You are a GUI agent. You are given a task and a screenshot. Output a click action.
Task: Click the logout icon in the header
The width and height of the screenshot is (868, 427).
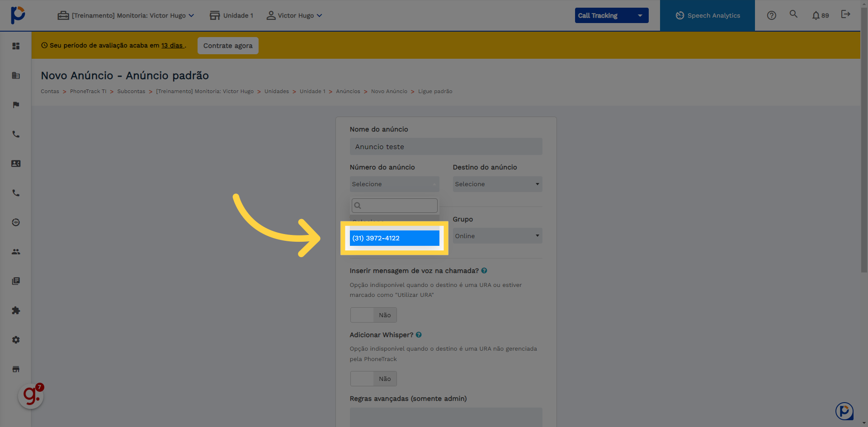click(845, 14)
